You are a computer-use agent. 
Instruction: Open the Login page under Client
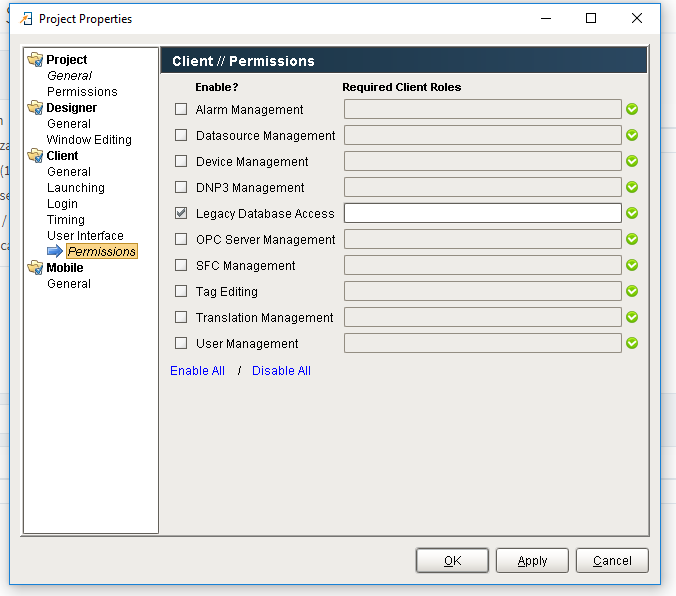(x=63, y=204)
